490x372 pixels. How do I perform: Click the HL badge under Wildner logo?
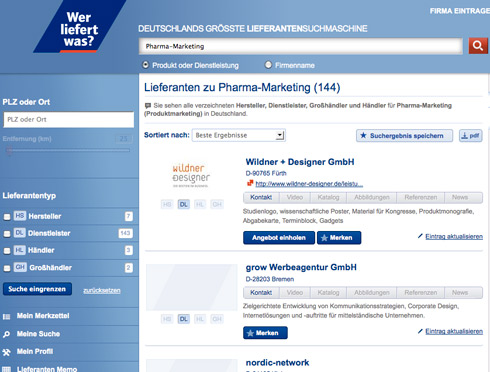200,204
